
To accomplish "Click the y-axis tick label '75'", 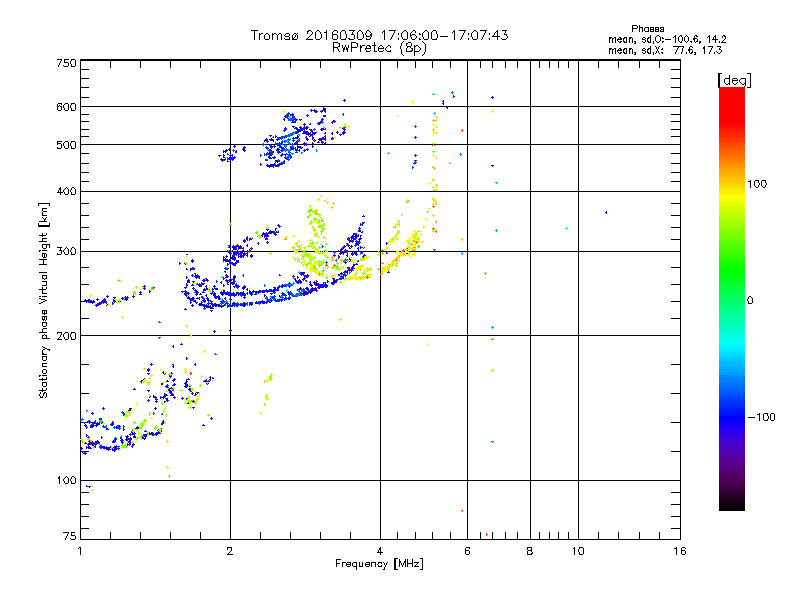I will pos(70,536).
